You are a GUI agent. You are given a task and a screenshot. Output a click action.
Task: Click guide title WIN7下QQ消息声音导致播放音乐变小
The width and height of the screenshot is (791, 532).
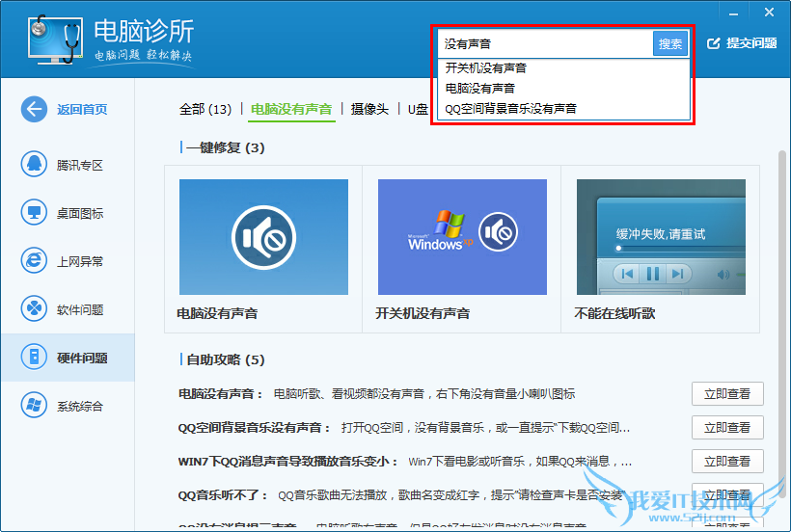288,462
